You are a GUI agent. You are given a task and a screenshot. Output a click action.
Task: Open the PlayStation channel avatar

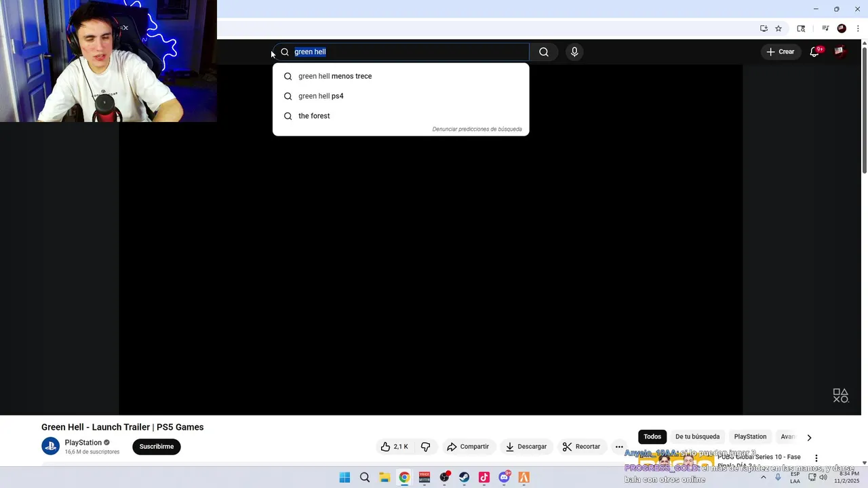[x=51, y=446]
